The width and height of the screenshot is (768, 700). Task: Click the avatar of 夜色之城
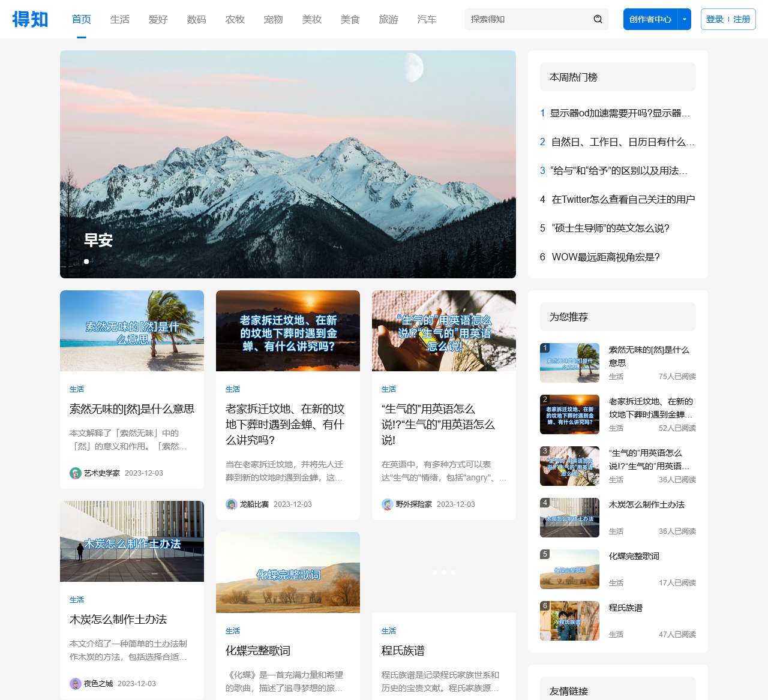coord(75,683)
